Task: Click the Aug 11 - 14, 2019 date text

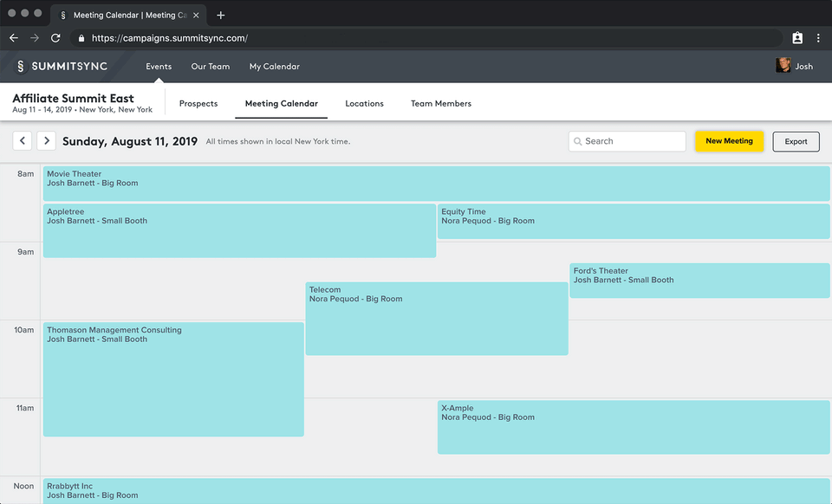Action: [x=42, y=110]
